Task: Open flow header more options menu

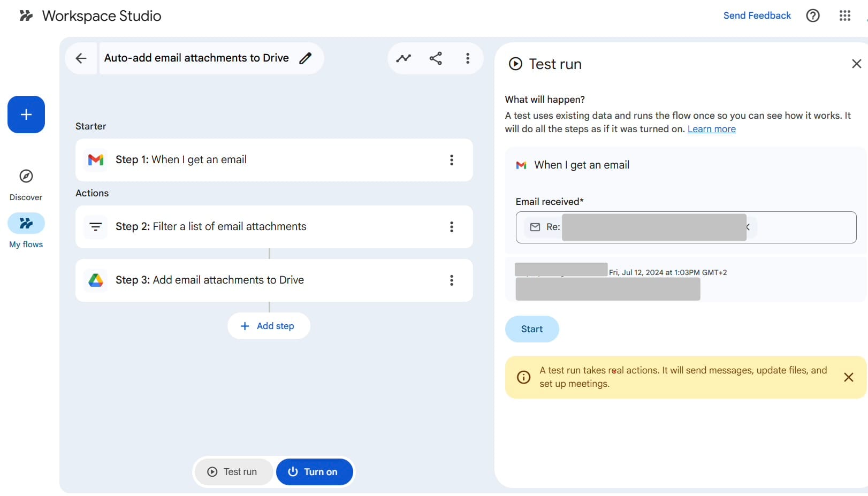Action: coord(468,58)
